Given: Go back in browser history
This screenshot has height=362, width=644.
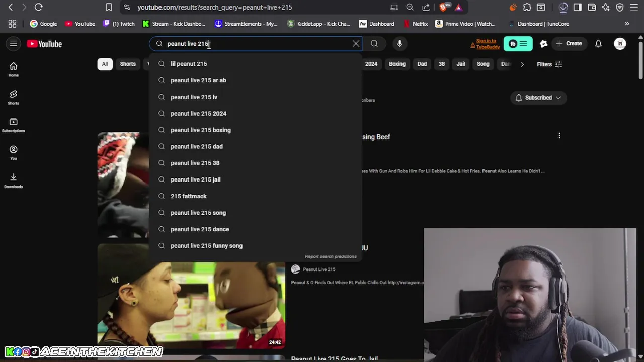Looking at the screenshot, I should tap(11, 7).
